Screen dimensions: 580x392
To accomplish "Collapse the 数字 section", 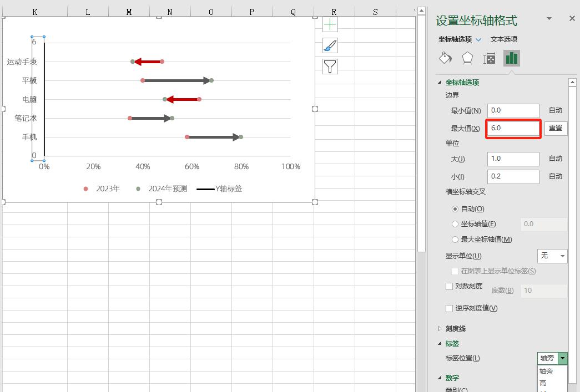I will [440, 378].
